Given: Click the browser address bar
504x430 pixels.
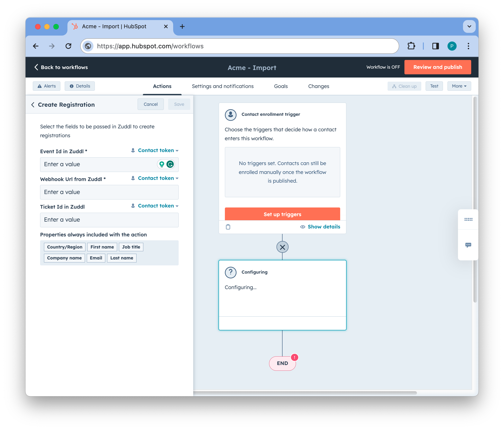Looking at the screenshot, I should coord(240,46).
